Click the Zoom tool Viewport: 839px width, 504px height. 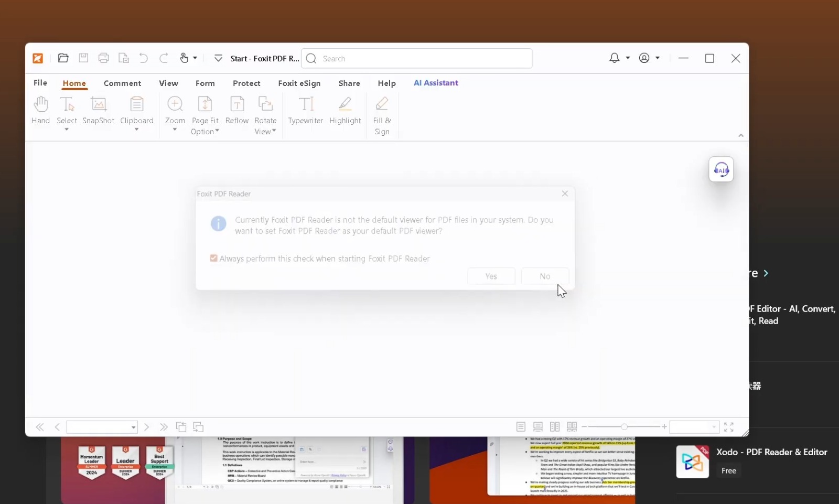pyautogui.click(x=175, y=110)
